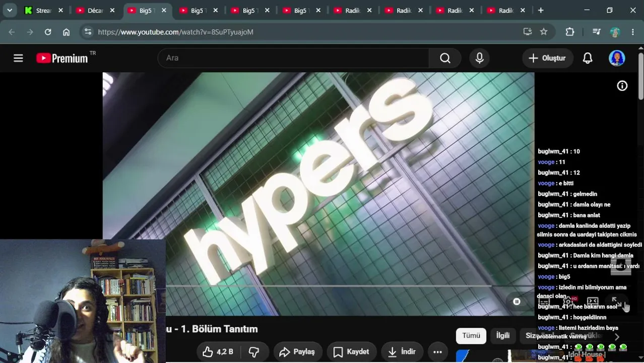Click the video title '1. Bölüm Tanıtım'
Viewport: 644px width, 363px height.
coord(219,329)
